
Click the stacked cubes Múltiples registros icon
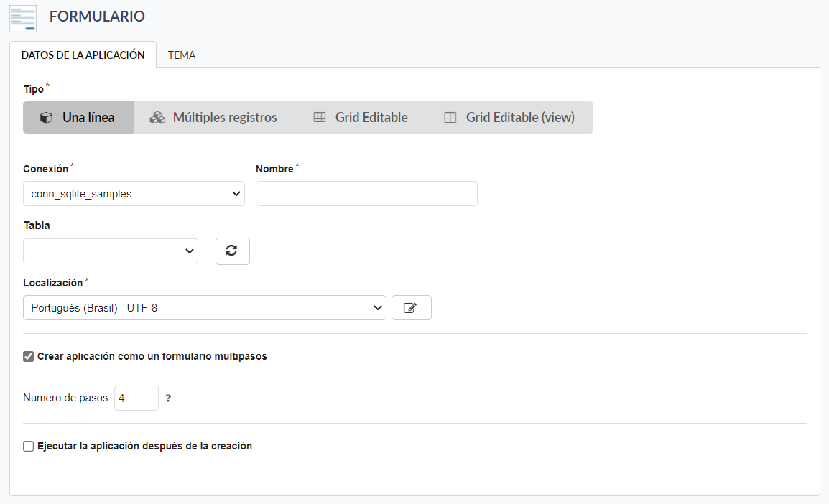tap(157, 118)
